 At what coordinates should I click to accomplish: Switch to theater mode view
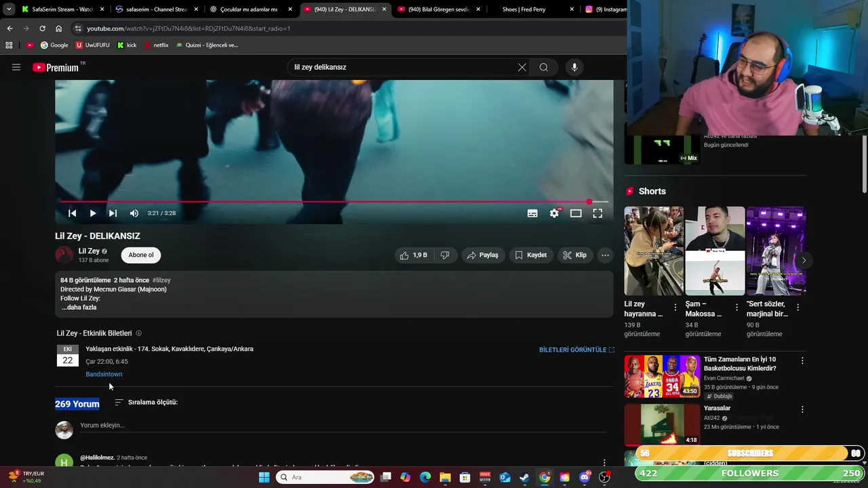(576, 213)
